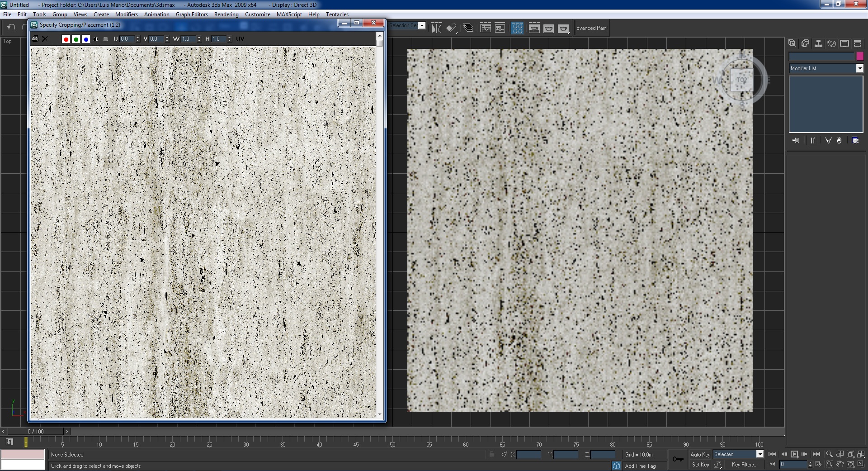Open the Selection Set dropdown arrow
868x471 pixels.
point(422,25)
